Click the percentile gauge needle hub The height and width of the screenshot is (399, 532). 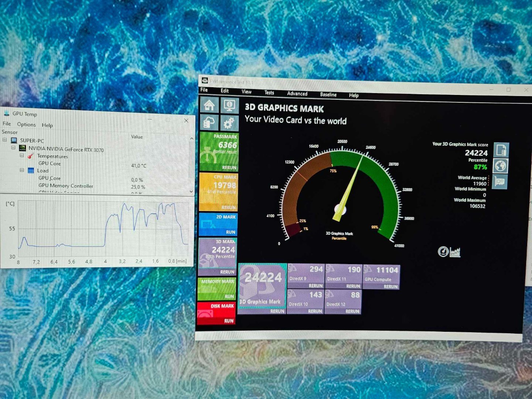(340, 209)
